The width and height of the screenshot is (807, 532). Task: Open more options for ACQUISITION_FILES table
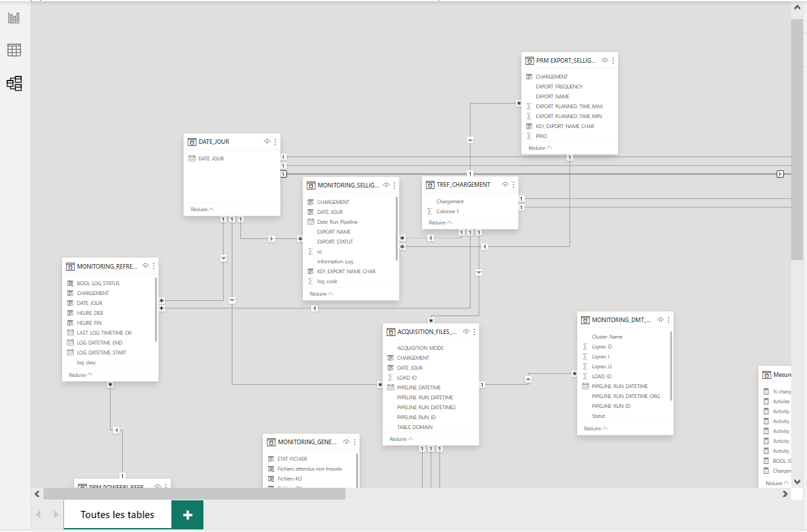[x=474, y=332]
